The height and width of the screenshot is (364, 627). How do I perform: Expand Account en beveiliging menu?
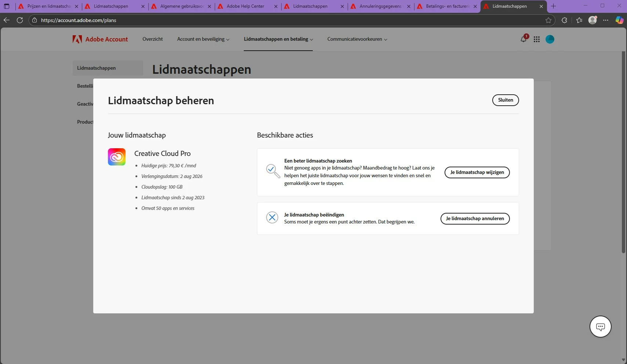203,39
